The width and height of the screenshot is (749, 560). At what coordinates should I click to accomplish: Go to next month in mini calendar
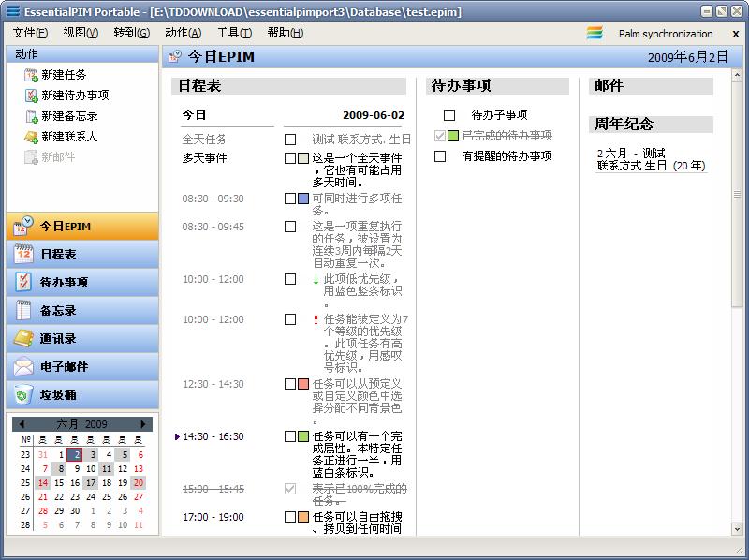click(143, 424)
